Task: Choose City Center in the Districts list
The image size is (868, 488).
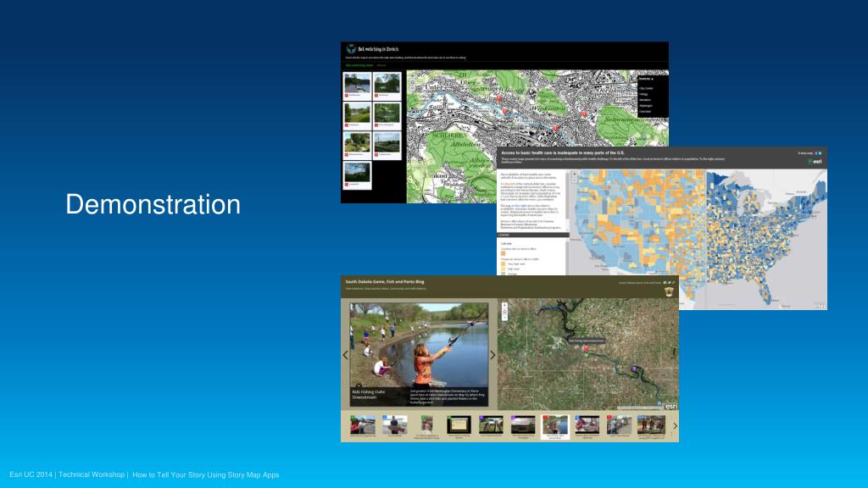Action: tap(646, 88)
